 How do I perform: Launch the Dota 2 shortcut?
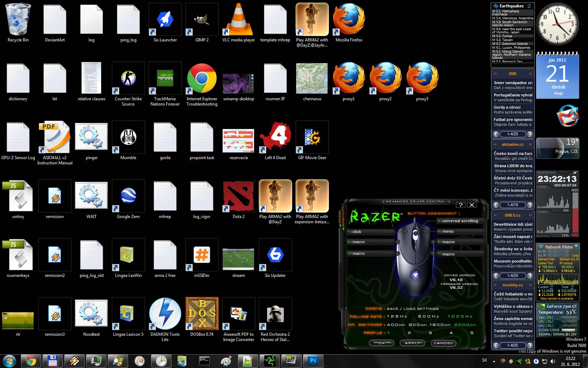click(239, 199)
